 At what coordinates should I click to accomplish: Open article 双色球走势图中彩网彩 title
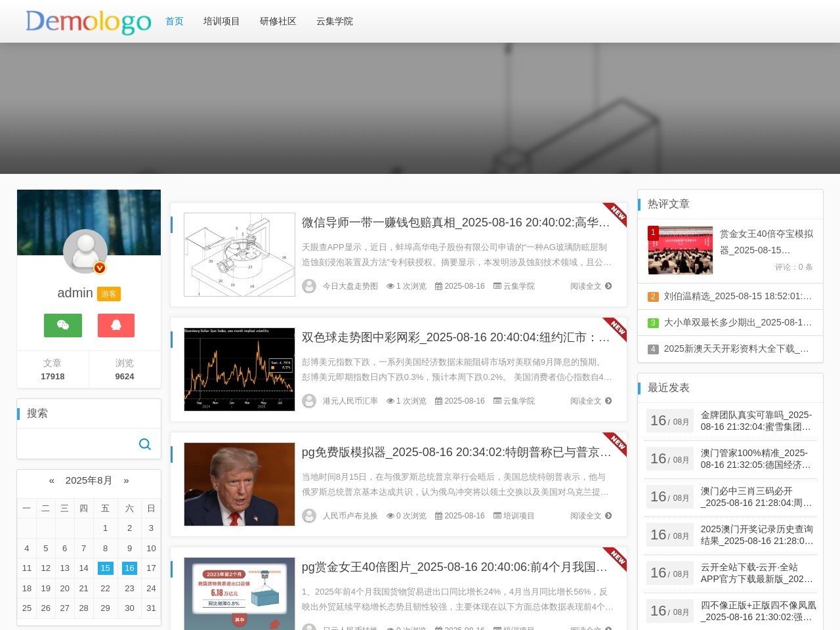point(456,337)
